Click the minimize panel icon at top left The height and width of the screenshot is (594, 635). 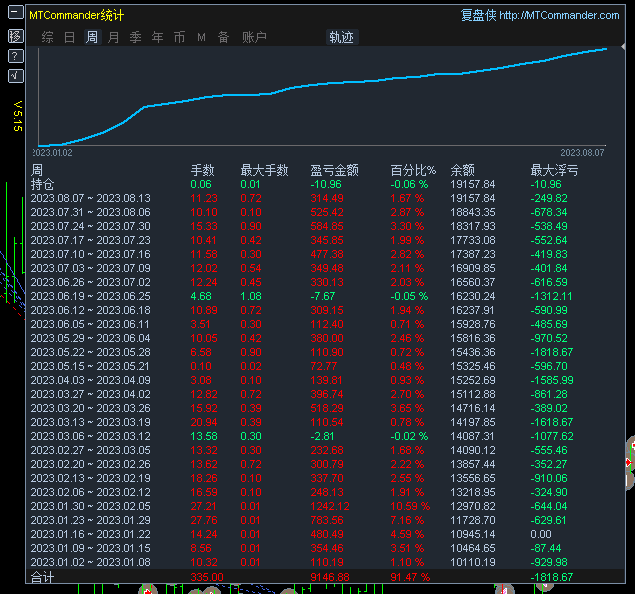15,12
